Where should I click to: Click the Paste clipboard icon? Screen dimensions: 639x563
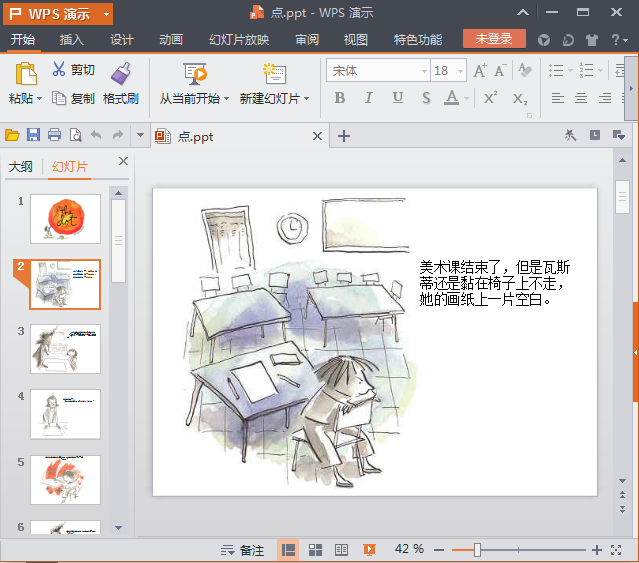tap(26, 74)
